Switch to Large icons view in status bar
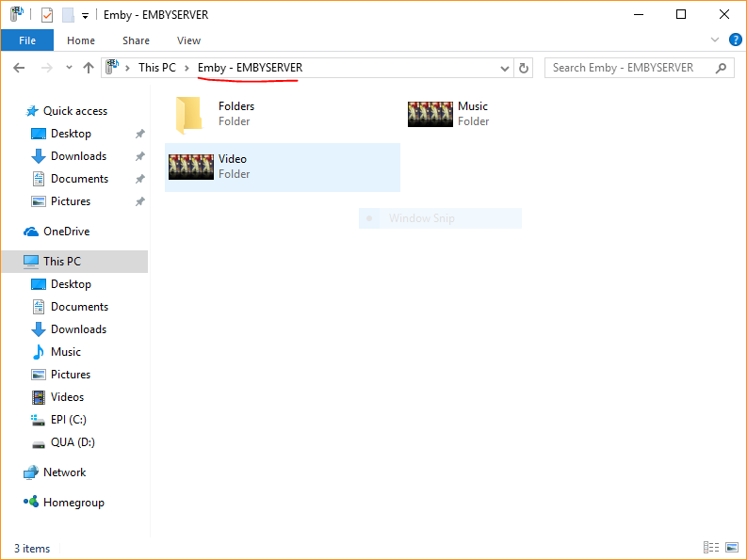This screenshot has width=747, height=560. pyautogui.click(x=732, y=548)
